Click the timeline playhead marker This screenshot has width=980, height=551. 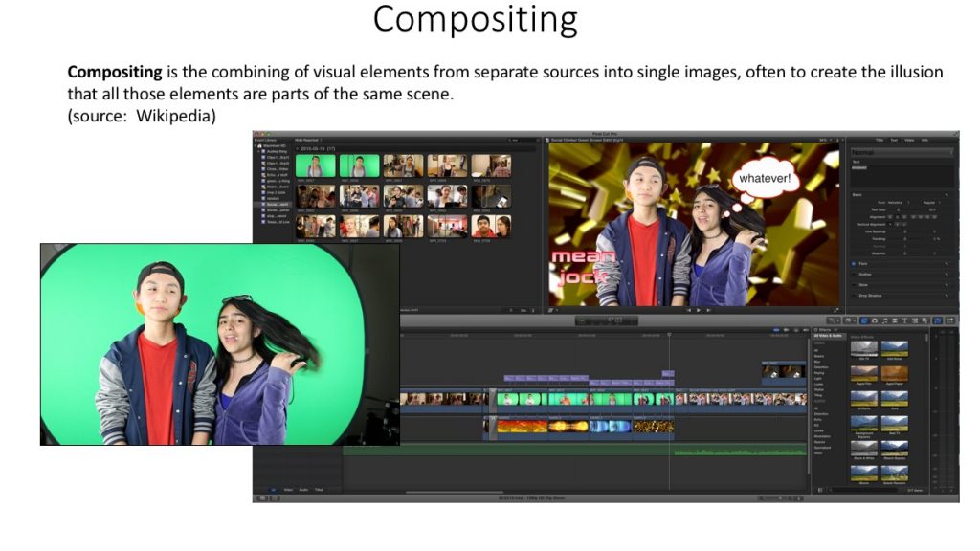pos(669,336)
